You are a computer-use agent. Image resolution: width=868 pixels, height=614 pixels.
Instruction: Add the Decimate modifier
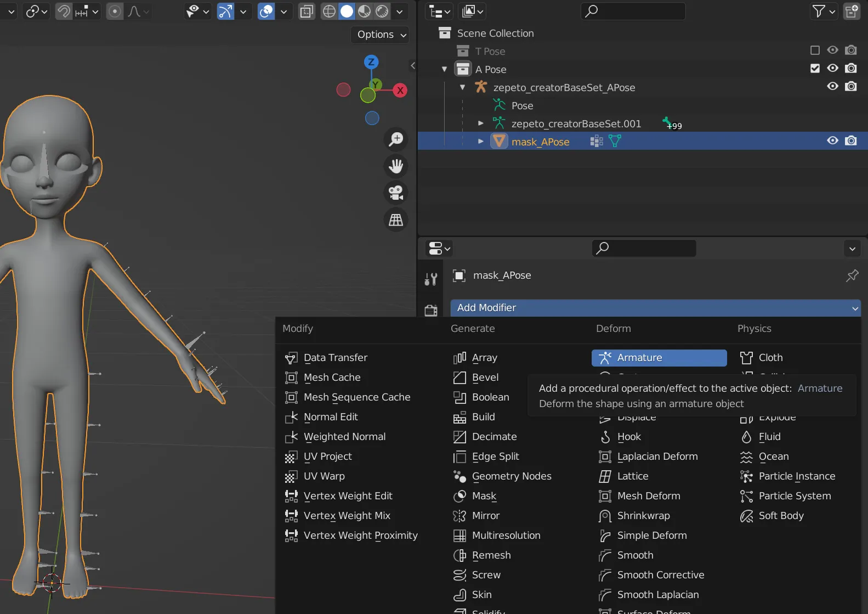pyautogui.click(x=485, y=437)
